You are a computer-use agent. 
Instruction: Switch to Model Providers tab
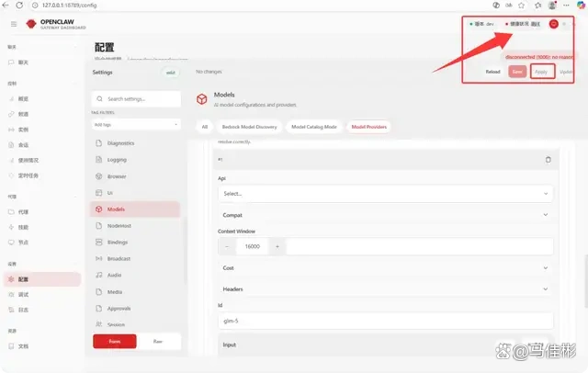[x=367, y=126]
